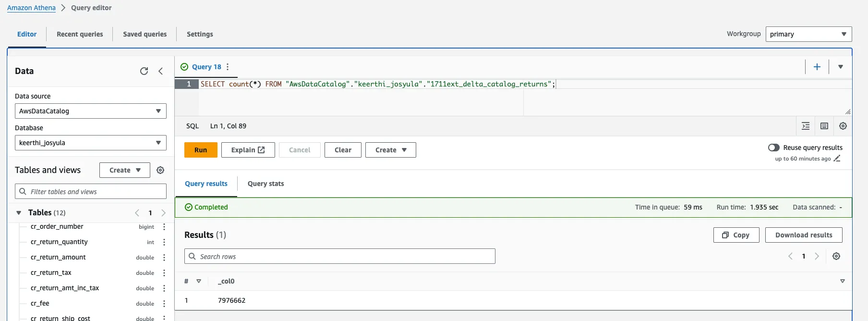Click the Search rows field
The width and height of the screenshot is (868, 321).
click(339, 256)
